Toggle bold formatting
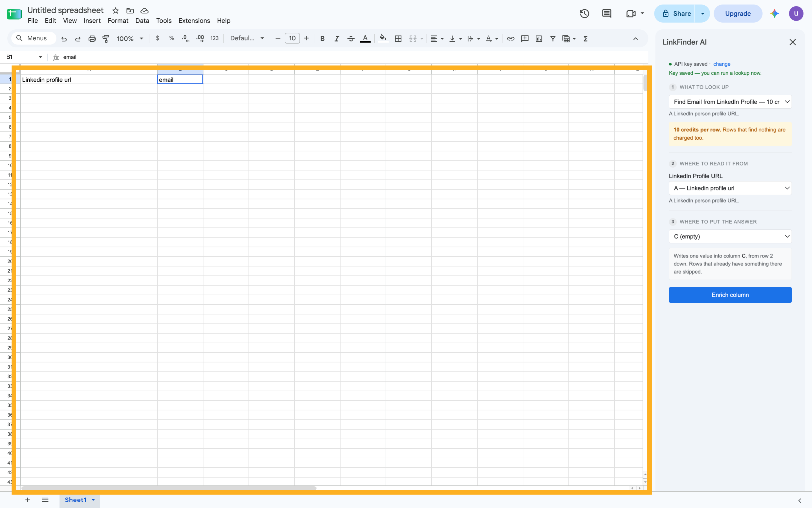Image resolution: width=812 pixels, height=508 pixels. [322, 39]
